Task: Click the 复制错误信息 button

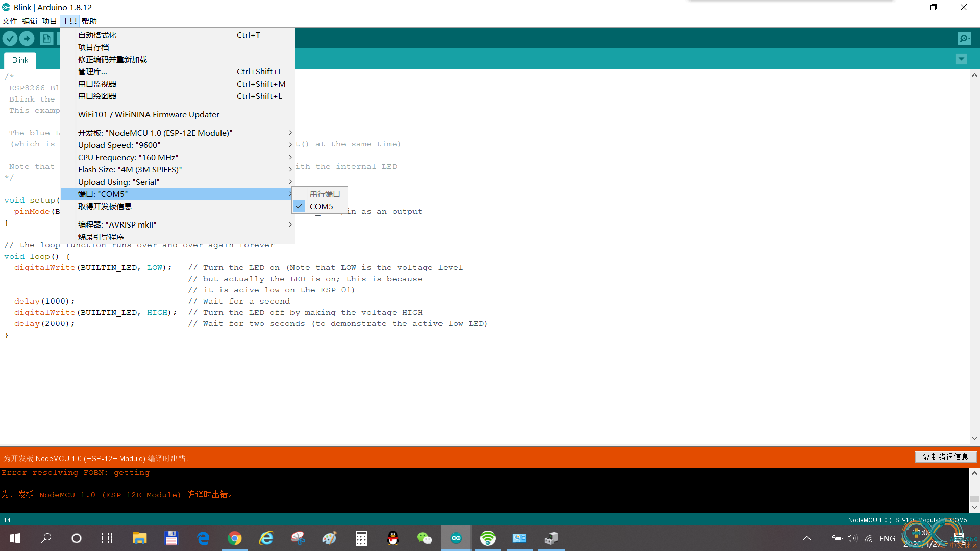Action: 945,457
